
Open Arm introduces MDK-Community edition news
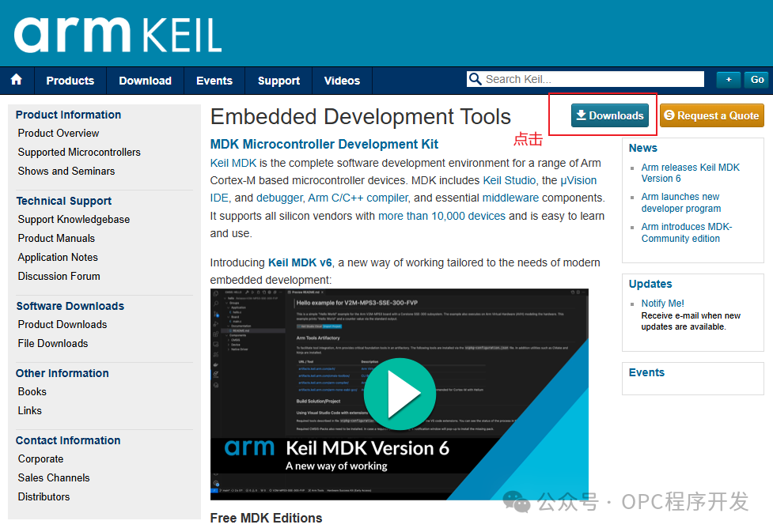pos(686,232)
